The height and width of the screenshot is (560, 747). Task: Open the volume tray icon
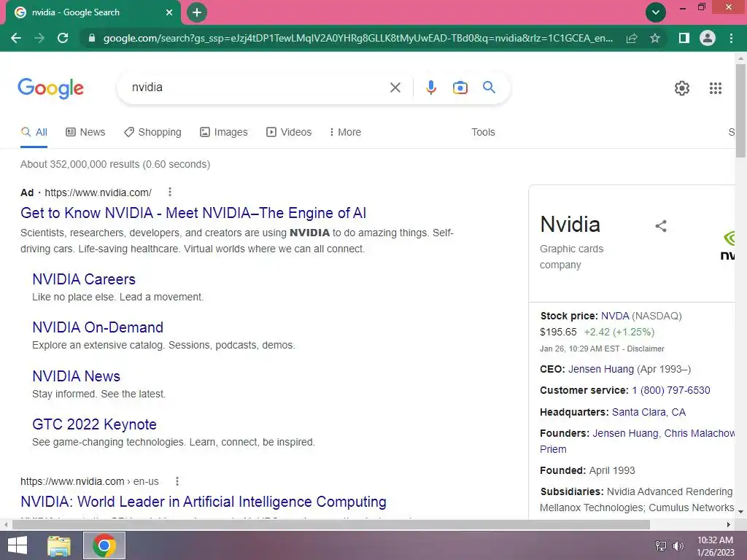click(x=678, y=546)
